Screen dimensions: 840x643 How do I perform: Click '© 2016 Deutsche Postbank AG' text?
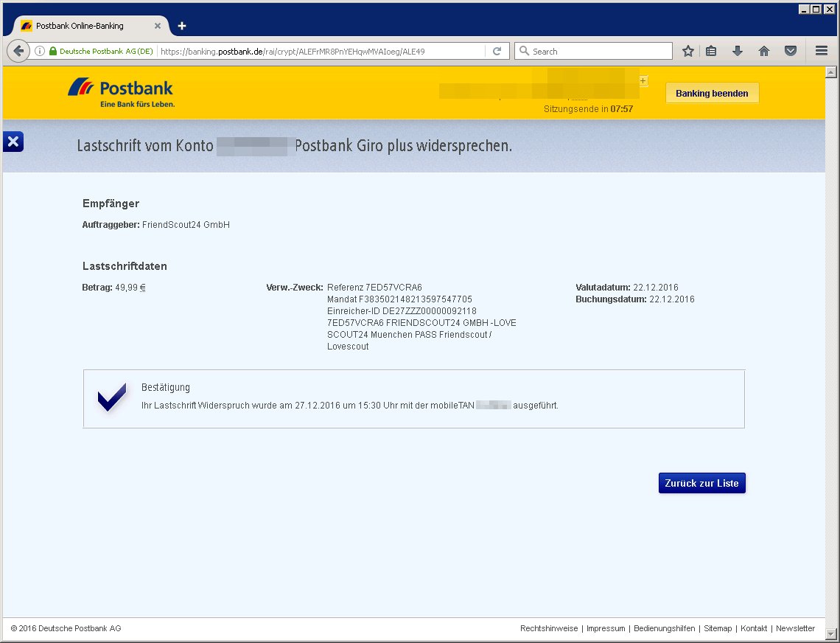click(66, 628)
